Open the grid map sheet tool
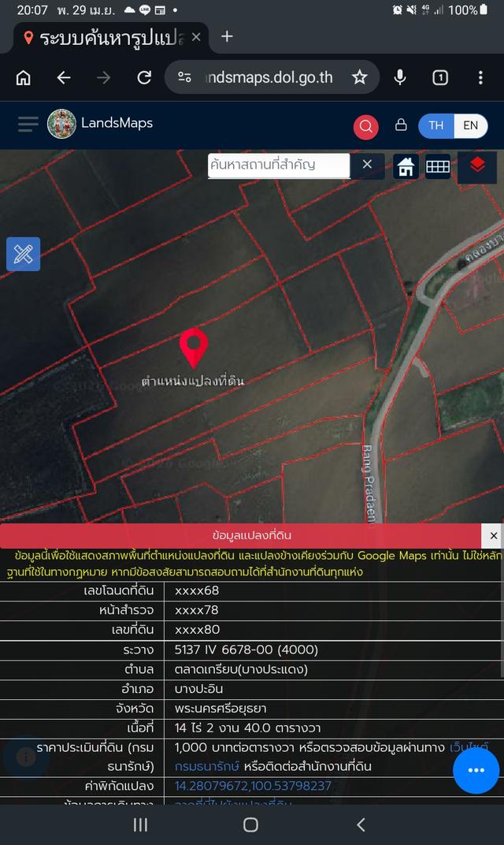 (x=438, y=166)
